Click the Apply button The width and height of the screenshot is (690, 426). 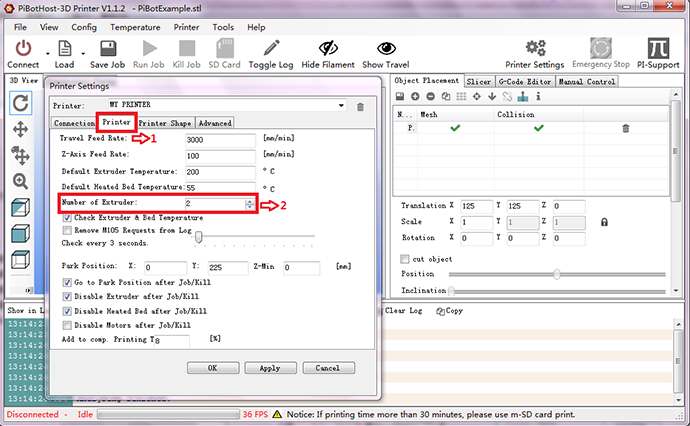270,368
